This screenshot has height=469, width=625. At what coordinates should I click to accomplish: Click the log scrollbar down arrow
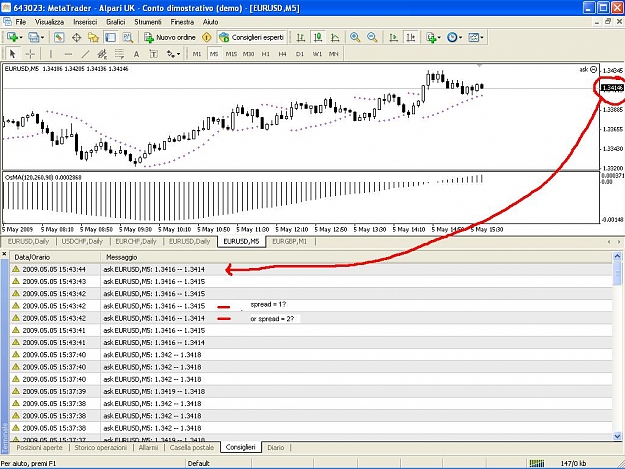(x=617, y=436)
